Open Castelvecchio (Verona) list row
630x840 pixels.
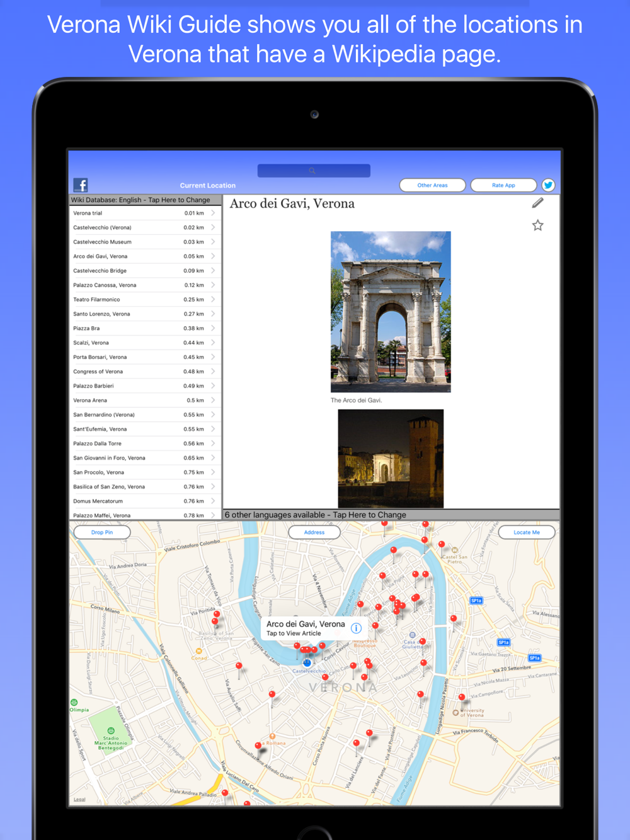point(145,227)
